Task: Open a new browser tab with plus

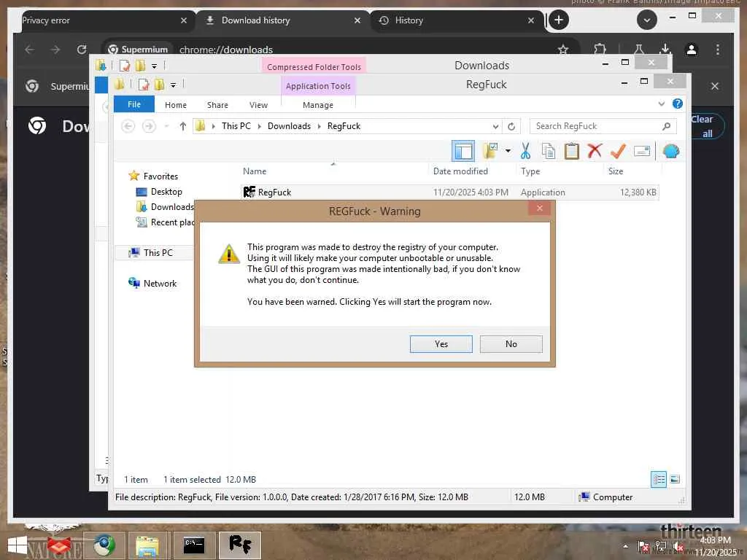Action: [559, 20]
